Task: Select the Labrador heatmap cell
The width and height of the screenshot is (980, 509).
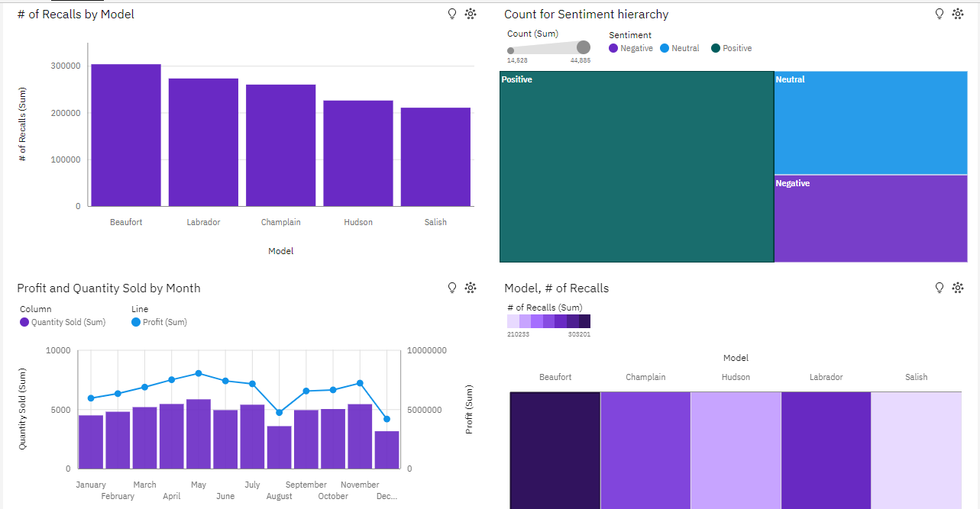Action: click(826, 450)
